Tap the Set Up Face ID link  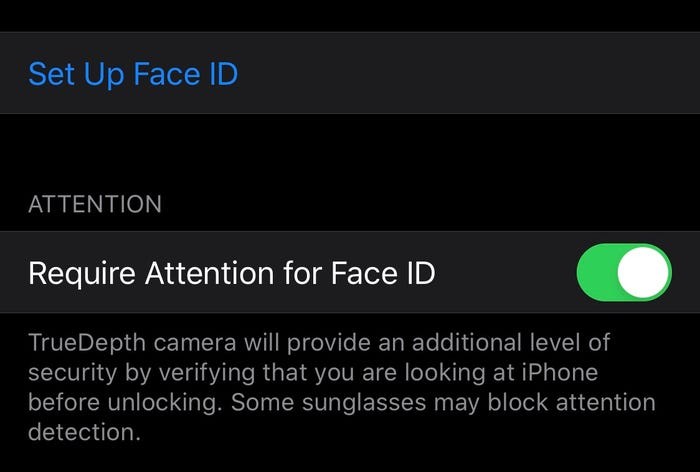[x=133, y=74]
